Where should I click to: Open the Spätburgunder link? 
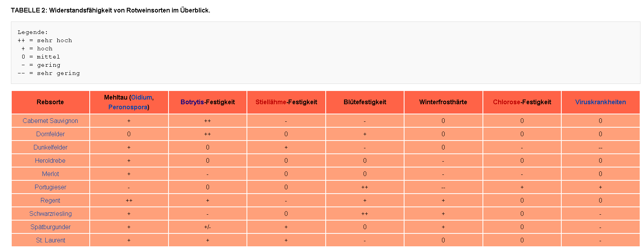point(50,227)
